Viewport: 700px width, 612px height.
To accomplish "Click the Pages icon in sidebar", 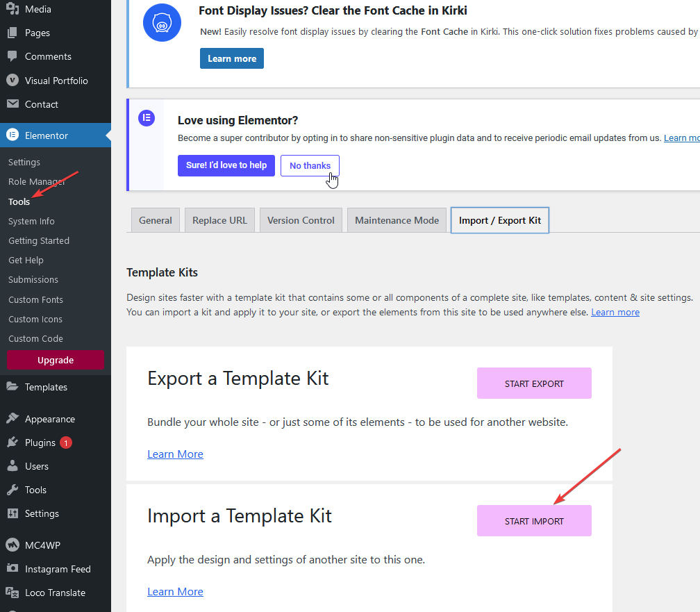I will click(12, 33).
